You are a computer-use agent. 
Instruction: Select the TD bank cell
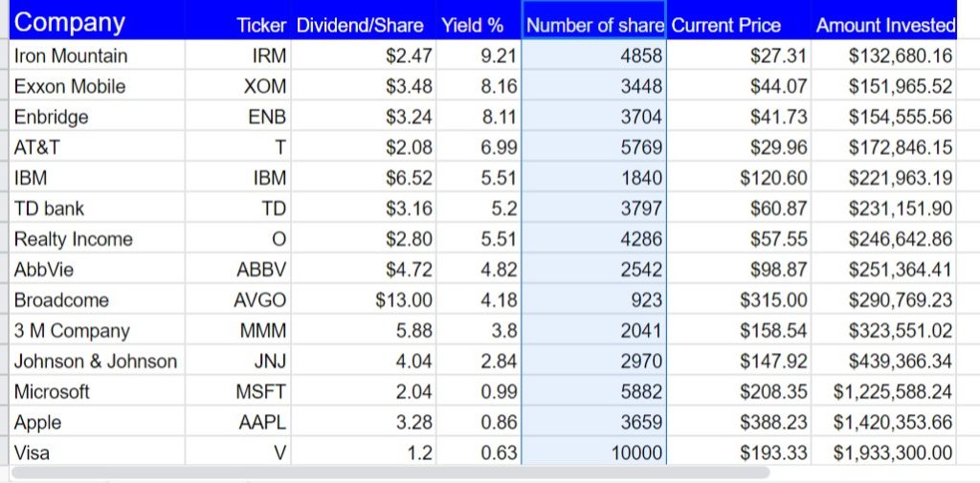98,209
